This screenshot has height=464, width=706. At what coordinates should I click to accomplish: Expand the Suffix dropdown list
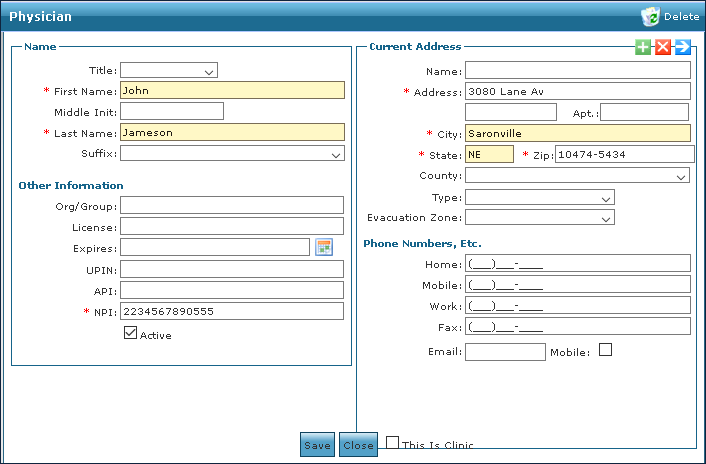(x=232, y=154)
